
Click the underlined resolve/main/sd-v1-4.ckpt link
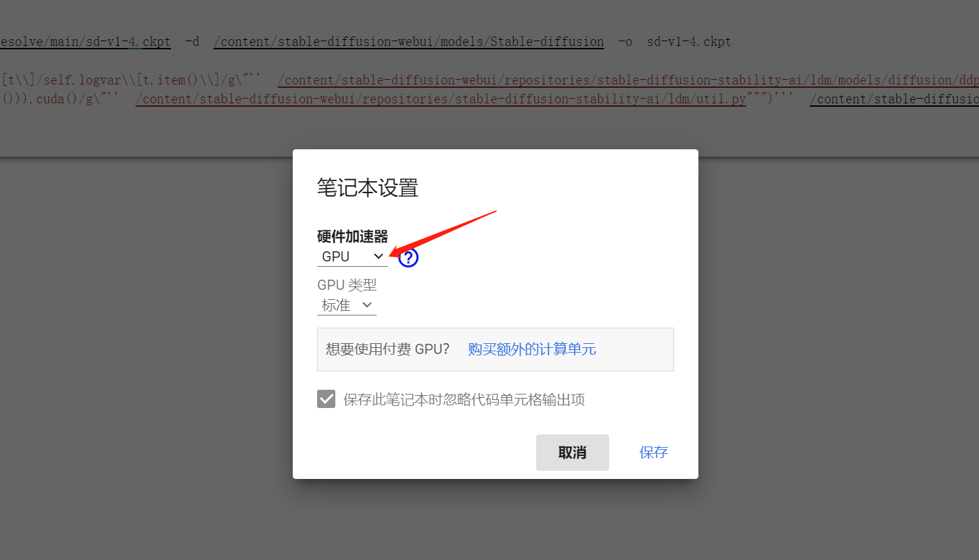click(85, 42)
